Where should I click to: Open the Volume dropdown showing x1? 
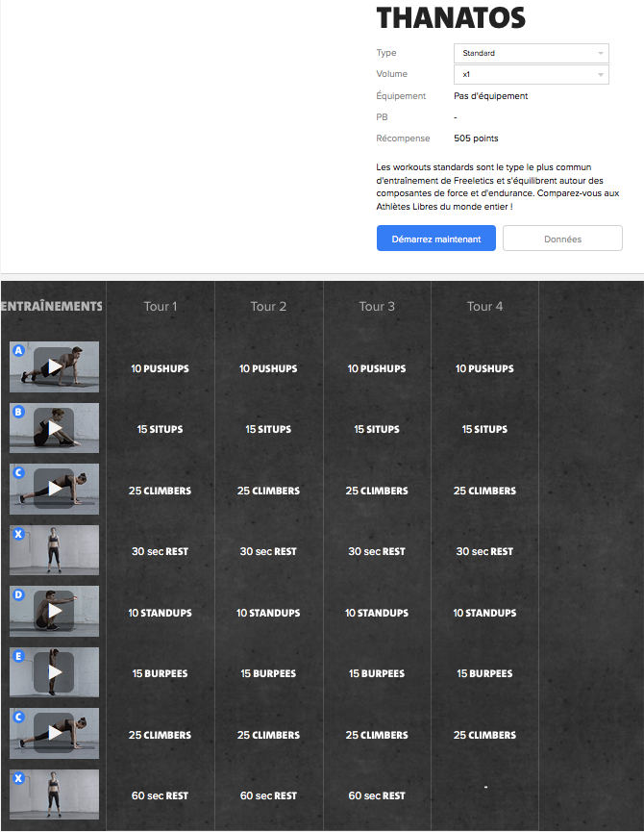point(532,74)
